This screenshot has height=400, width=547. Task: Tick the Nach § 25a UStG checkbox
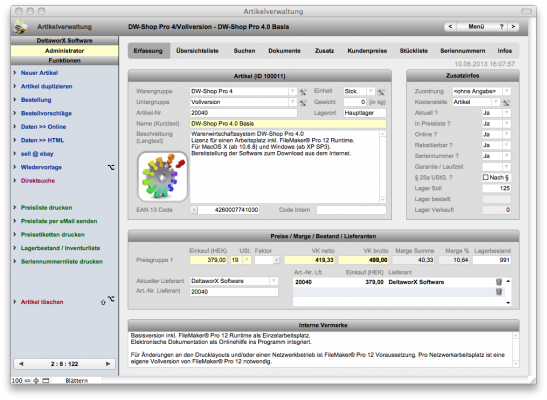pyautogui.click(x=485, y=178)
